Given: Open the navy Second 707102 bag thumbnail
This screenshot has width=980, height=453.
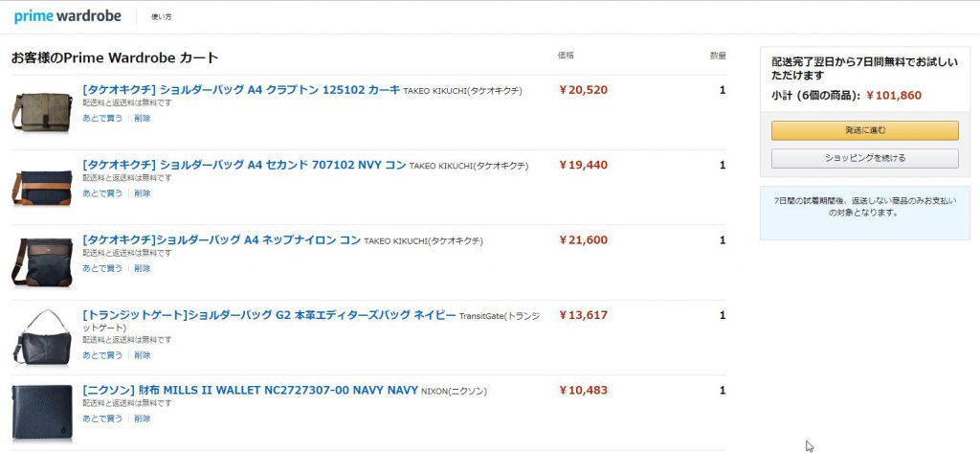Looking at the screenshot, I should click(42, 188).
